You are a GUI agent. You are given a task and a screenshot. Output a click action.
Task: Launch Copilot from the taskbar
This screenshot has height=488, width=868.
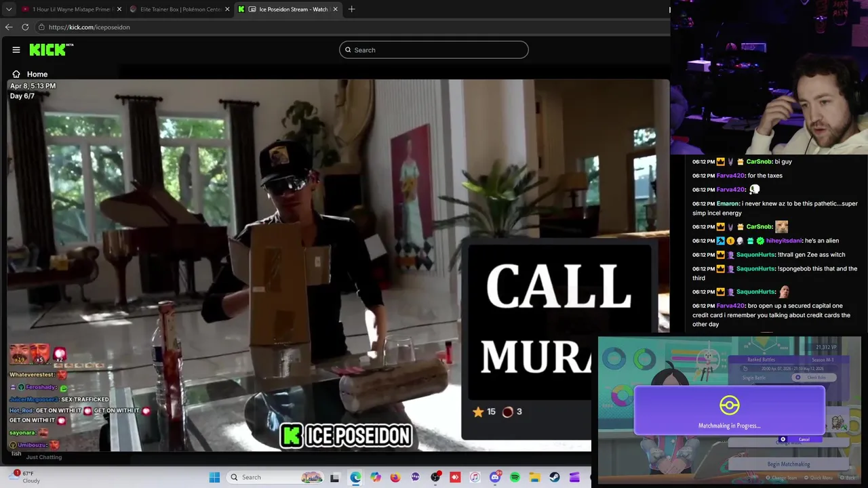click(376, 477)
